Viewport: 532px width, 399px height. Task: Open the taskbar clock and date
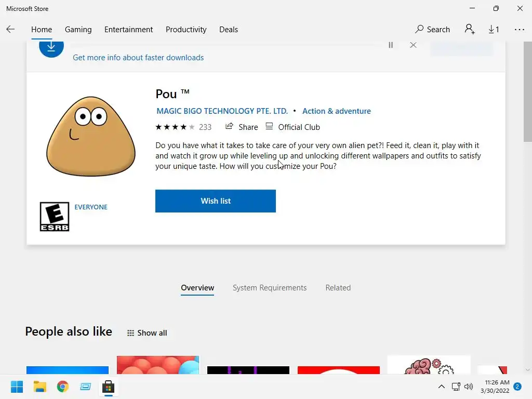pyautogui.click(x=495, y=387)
